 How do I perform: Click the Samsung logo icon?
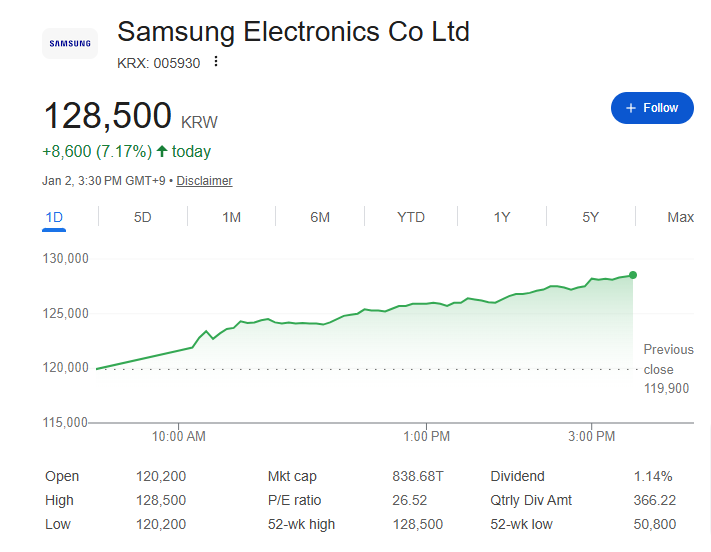click(x=69, y=43)
